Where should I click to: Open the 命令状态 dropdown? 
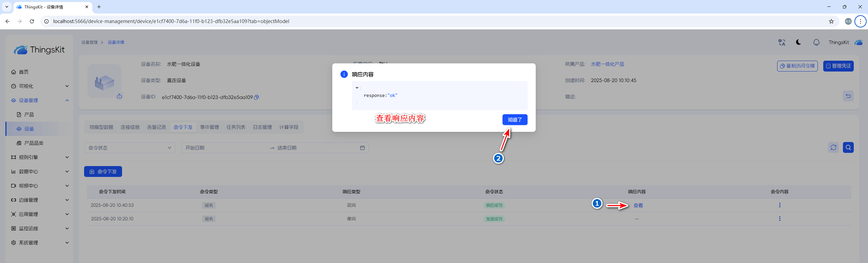130,148
